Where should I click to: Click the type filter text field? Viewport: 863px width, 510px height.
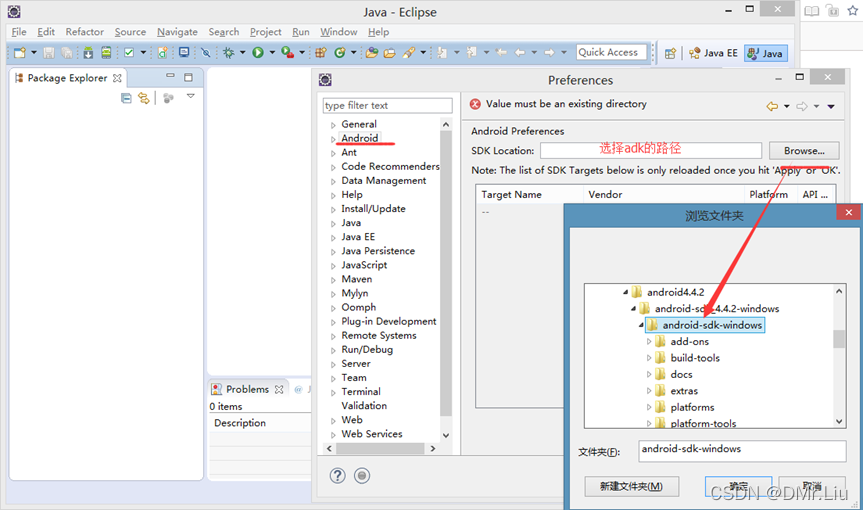coord(387,106)
